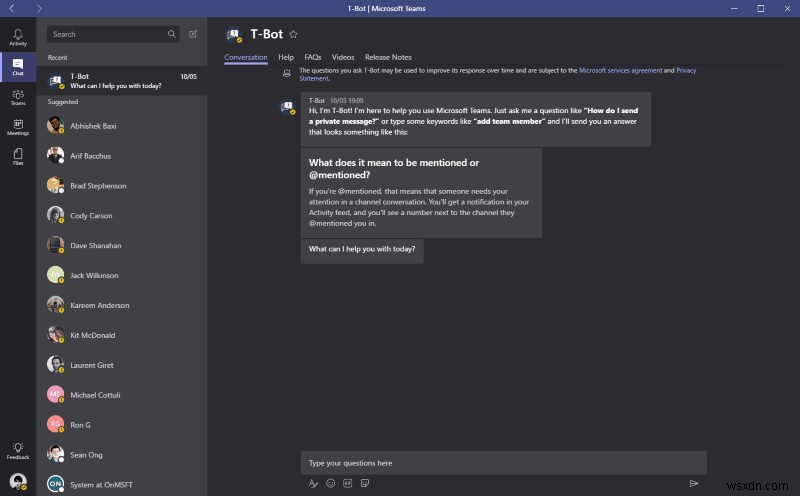Open the Activity feed

[18, 37]
